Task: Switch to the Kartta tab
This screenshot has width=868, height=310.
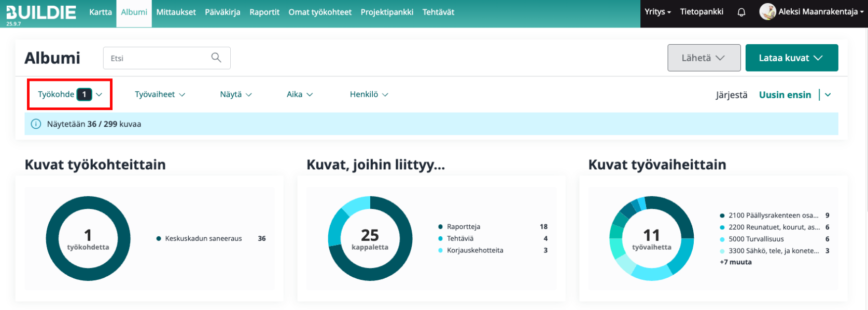Action: [x=101, y=12]
